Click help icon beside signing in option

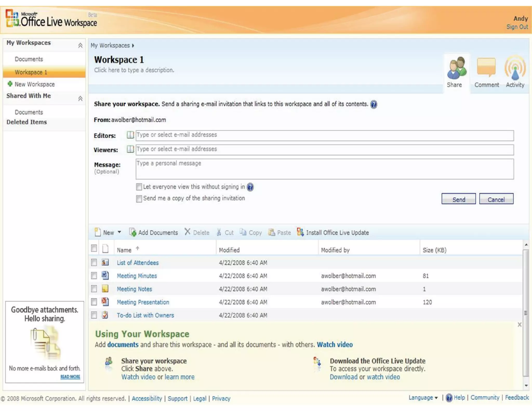tap(250, 187)
